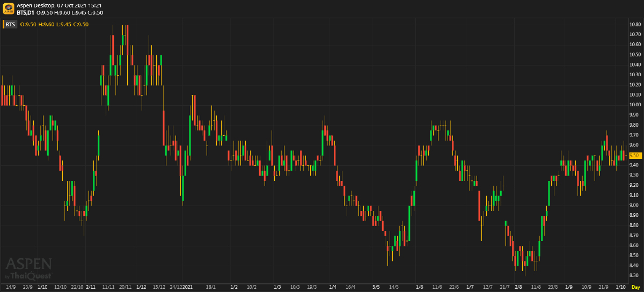Click the 22/10 date on the time axis
The height and width of the screenshot is (292, 644).
pyautogui.click(x=77, y=287)
